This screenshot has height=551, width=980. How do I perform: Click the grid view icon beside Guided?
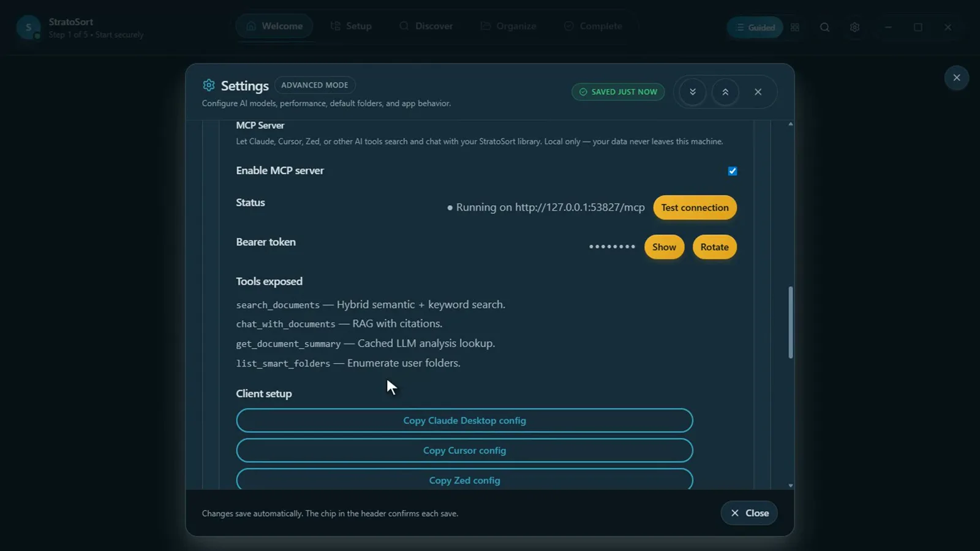coord(795,28)
